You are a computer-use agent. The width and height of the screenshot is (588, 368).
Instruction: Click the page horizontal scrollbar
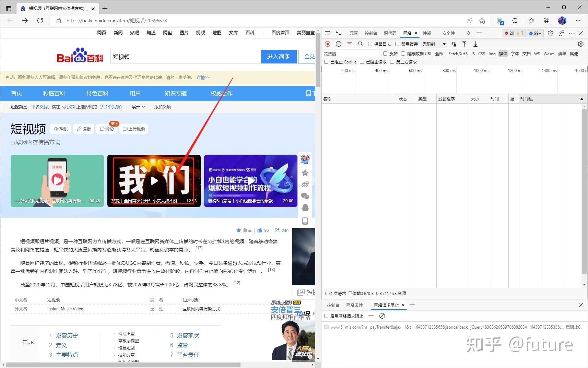click(124, 365)
